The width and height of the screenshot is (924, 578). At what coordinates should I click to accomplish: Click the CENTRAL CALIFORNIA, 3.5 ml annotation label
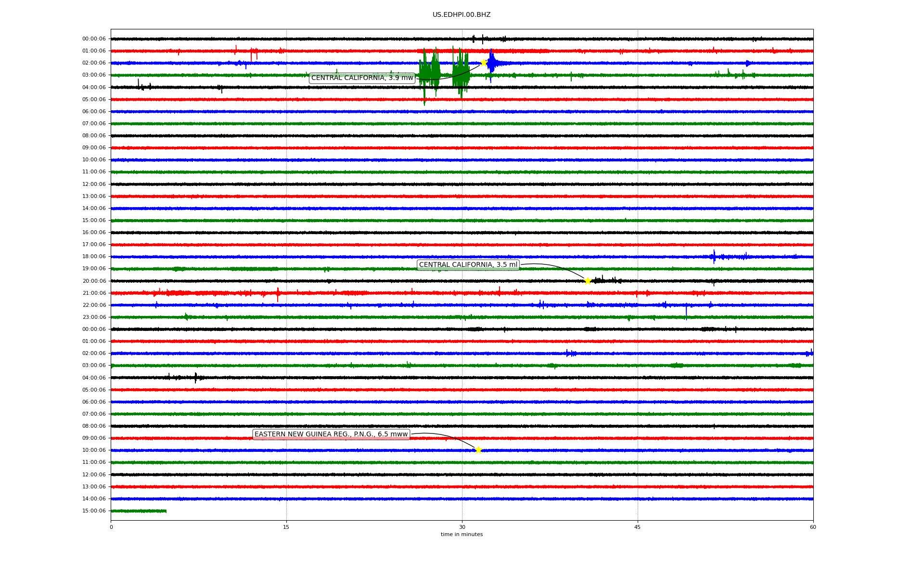[x=468, y=265]
